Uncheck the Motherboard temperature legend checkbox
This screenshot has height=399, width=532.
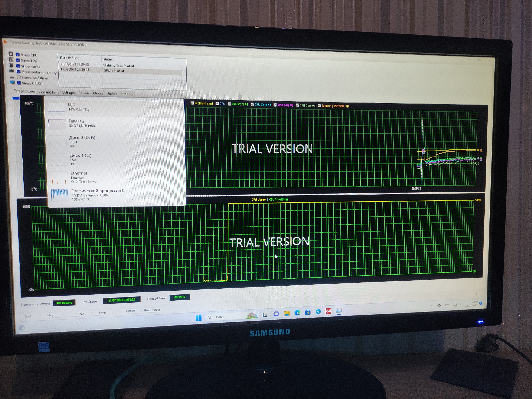(192, 103)
